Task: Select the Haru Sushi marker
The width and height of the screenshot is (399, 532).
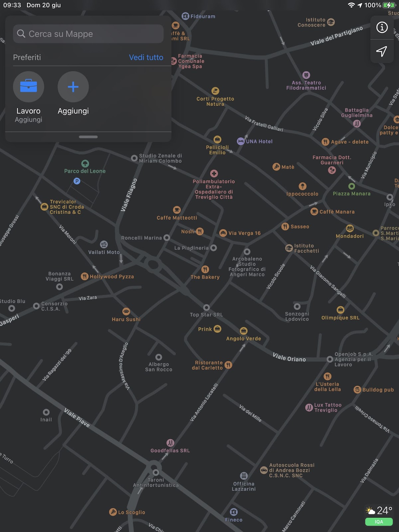Action: coord(126,312)
